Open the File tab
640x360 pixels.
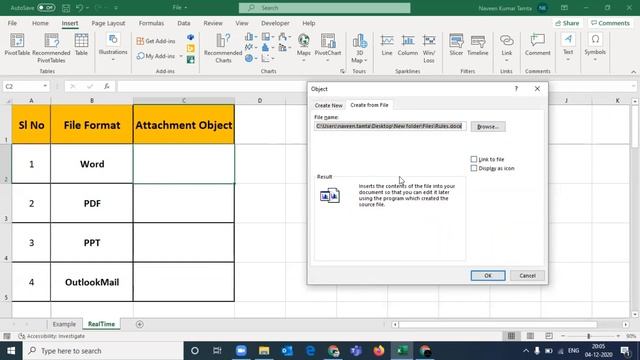click(x=12, y=23)
